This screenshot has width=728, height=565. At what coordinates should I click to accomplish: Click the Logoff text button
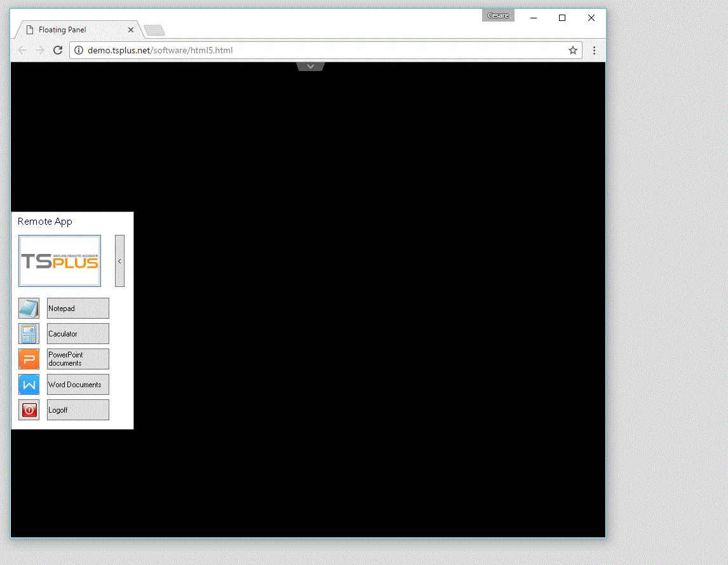click(78, 410)
